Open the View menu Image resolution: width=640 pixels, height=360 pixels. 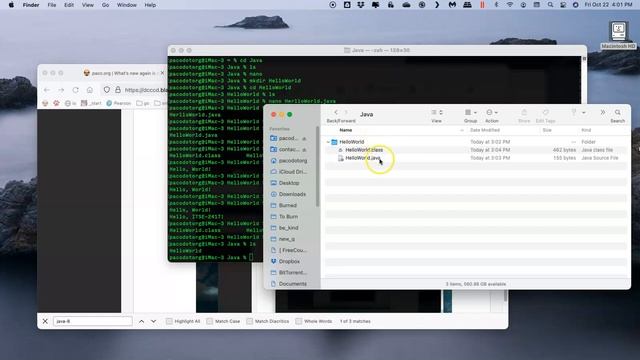point(88,5)
